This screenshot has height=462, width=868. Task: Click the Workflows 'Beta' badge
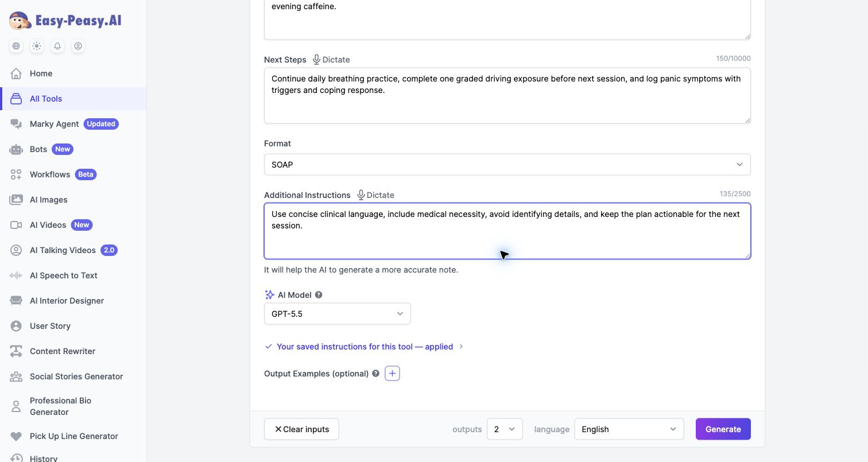(x=86, y=174)
